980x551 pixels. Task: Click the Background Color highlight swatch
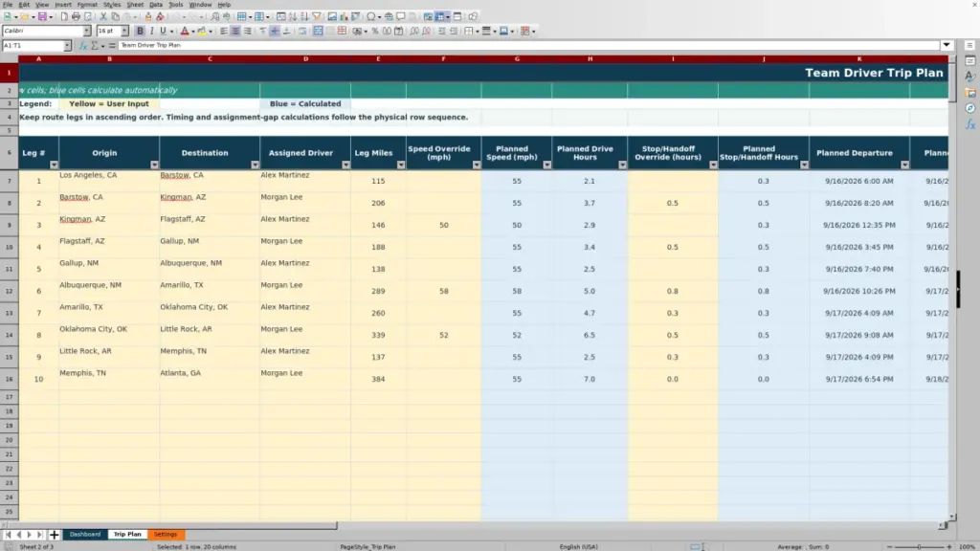(202, 32)
